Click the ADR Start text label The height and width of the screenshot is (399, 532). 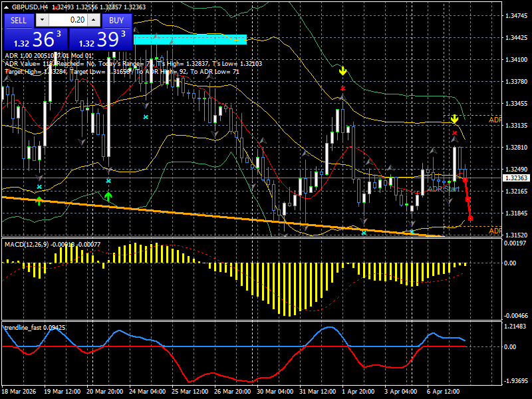[x=444, y=189]
